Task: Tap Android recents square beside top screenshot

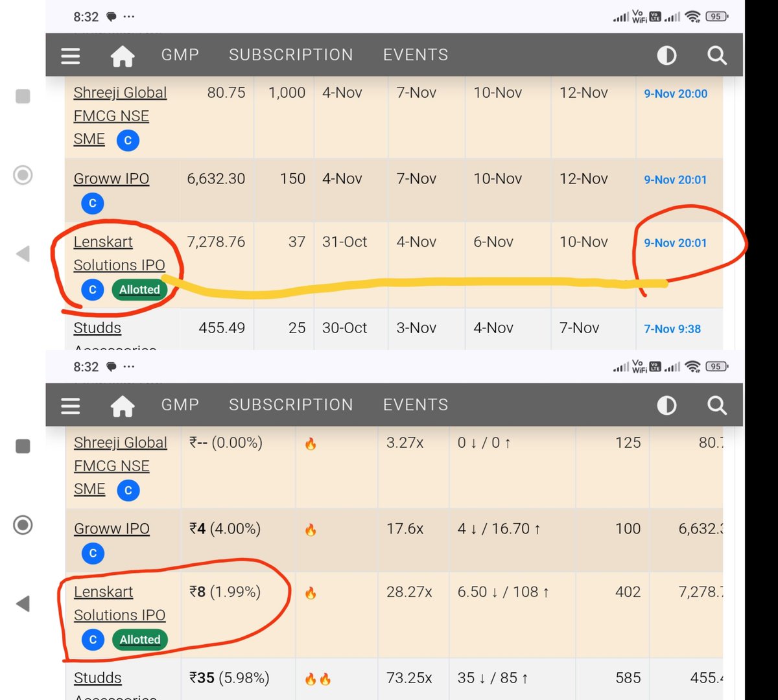Action: (23, 97)
